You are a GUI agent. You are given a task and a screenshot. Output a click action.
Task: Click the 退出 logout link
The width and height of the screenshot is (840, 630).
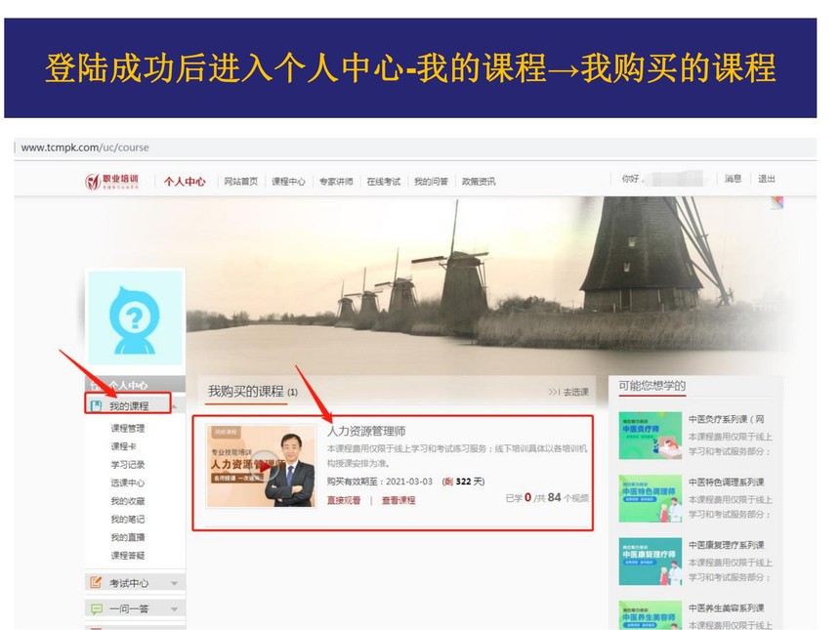click(x=766, y=179)
